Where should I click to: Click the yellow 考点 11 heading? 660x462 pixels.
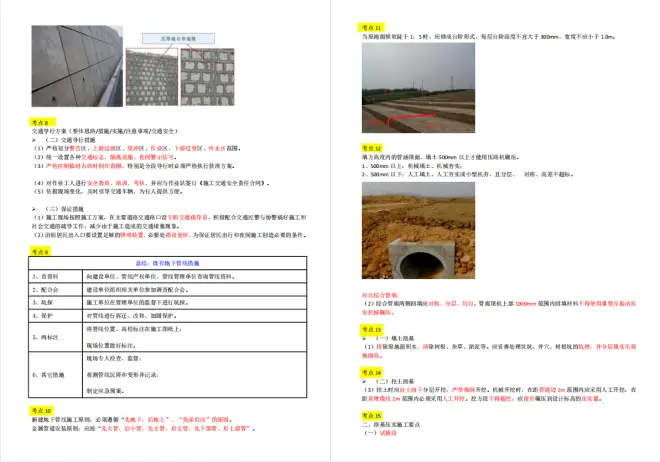(x=370, y=26)
